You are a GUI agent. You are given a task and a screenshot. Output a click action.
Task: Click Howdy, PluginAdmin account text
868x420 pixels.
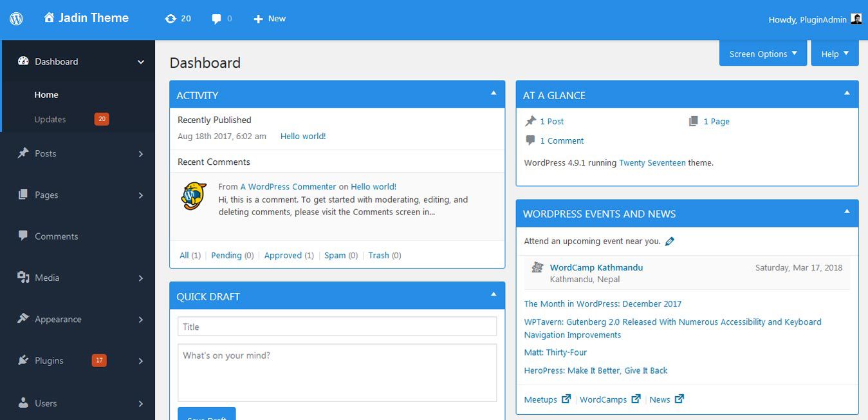pos(808,19)
